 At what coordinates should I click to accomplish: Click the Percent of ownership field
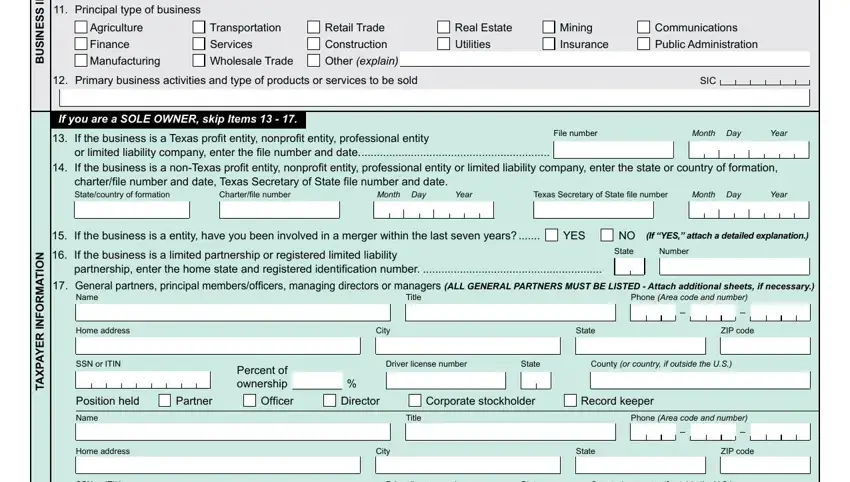317,381
